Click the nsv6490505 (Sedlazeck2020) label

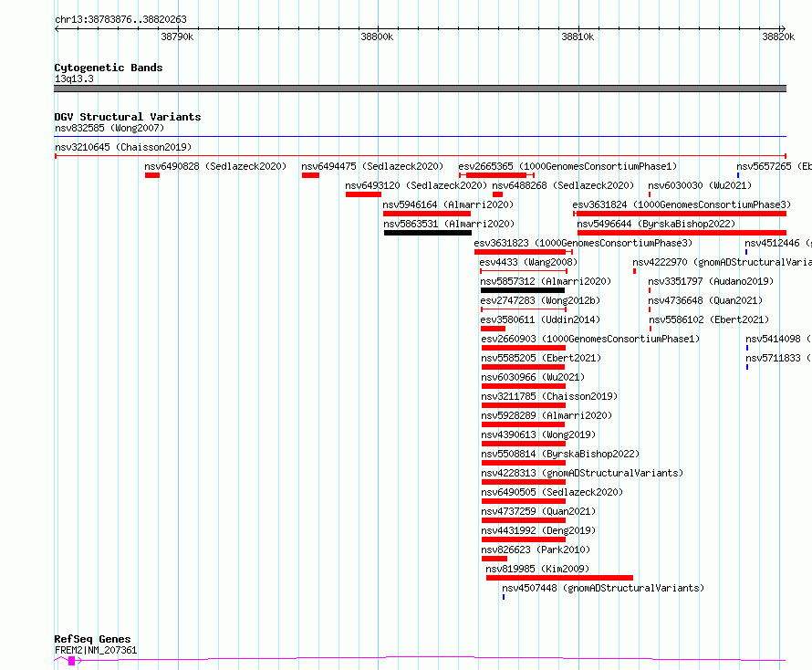coord(552,492)
